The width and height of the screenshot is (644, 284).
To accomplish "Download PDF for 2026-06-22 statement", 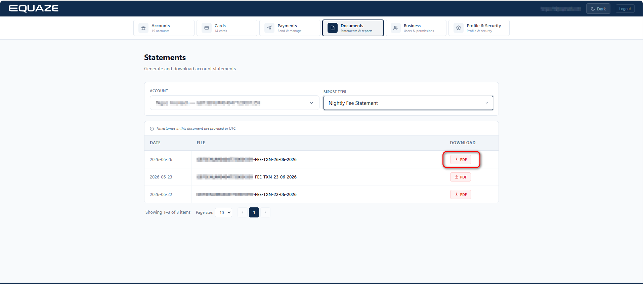I will [461, 195].
